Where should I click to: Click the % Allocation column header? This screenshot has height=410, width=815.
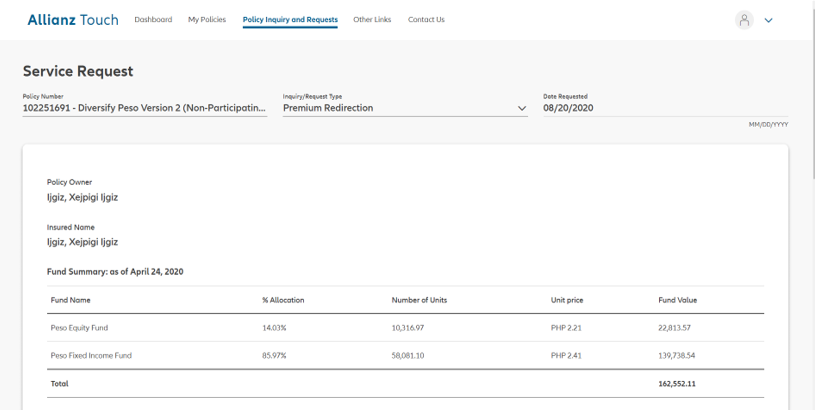tap(283, 300)
